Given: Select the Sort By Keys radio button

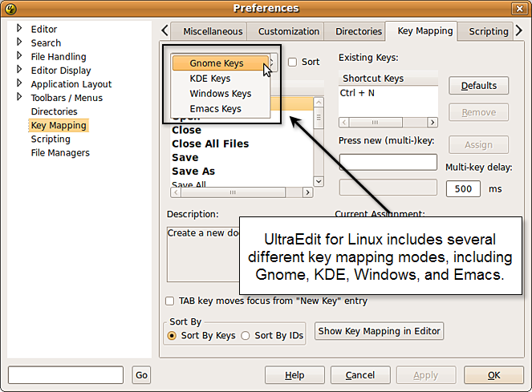Looking at the screenshot, I should [x=172, y=336].
